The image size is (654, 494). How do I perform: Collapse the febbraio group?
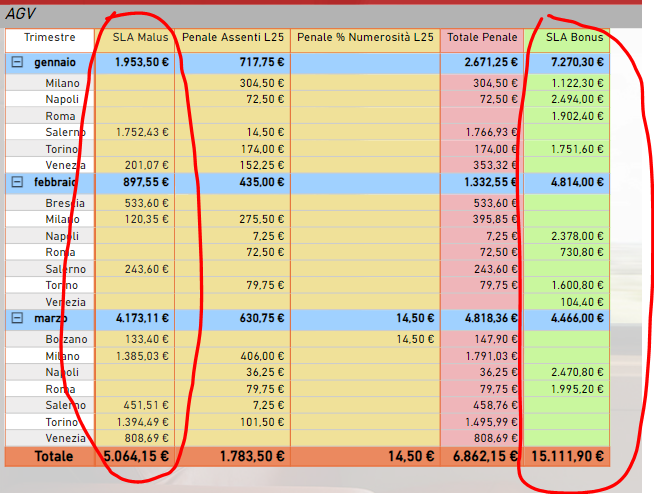click(x=17, y=182)
